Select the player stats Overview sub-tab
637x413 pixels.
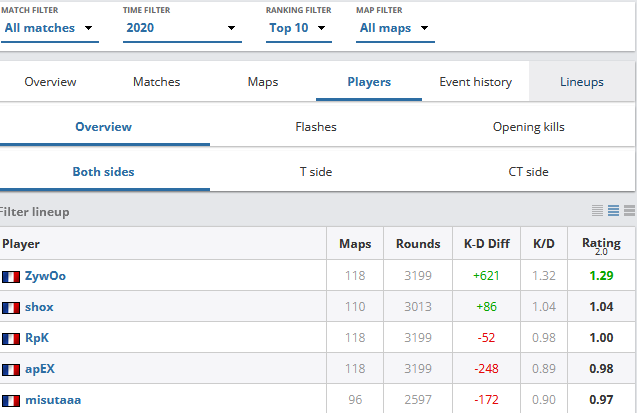pos(104,127)
